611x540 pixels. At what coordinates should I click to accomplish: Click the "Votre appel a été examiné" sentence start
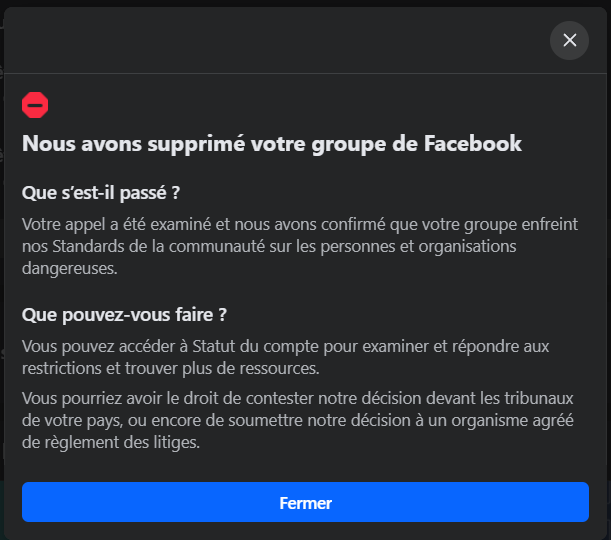coord(110,224)
